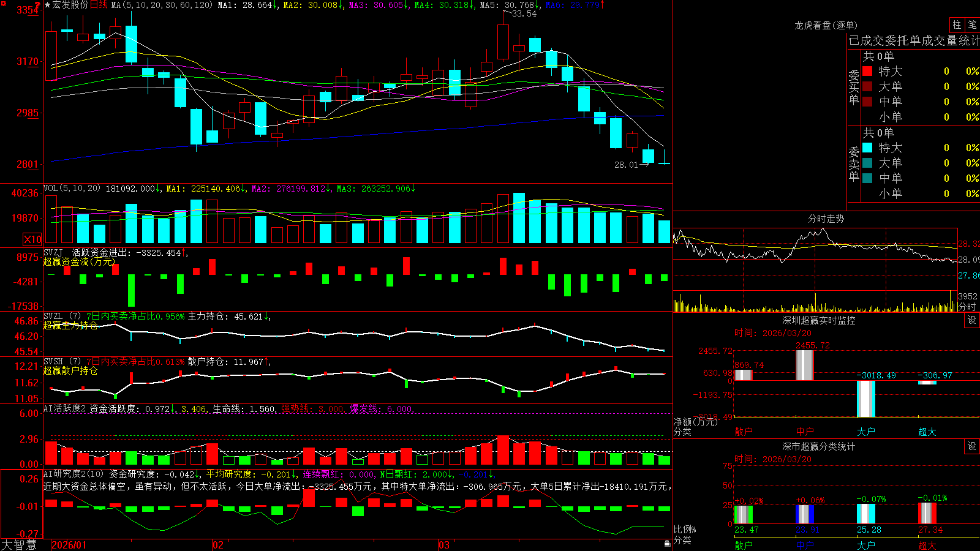Click the VOL(5,10,20) indicator label
This screenshot has height=551, width=980.
[72, 189]
